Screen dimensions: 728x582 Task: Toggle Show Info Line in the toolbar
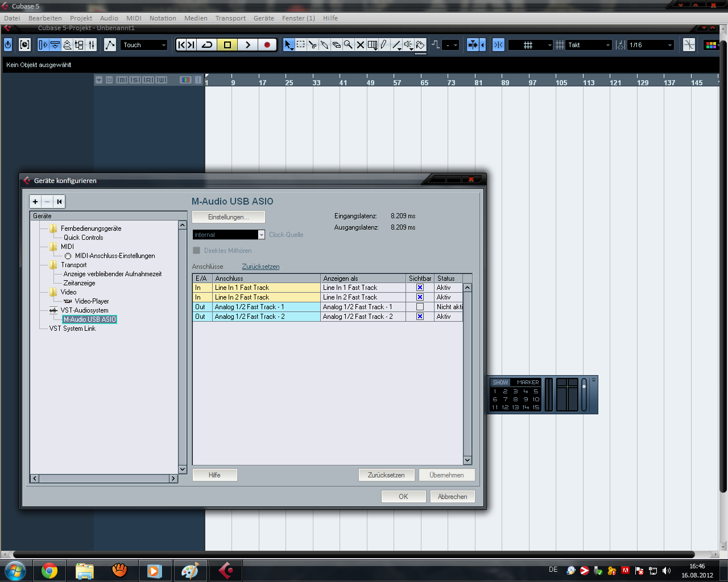point(55,45)
